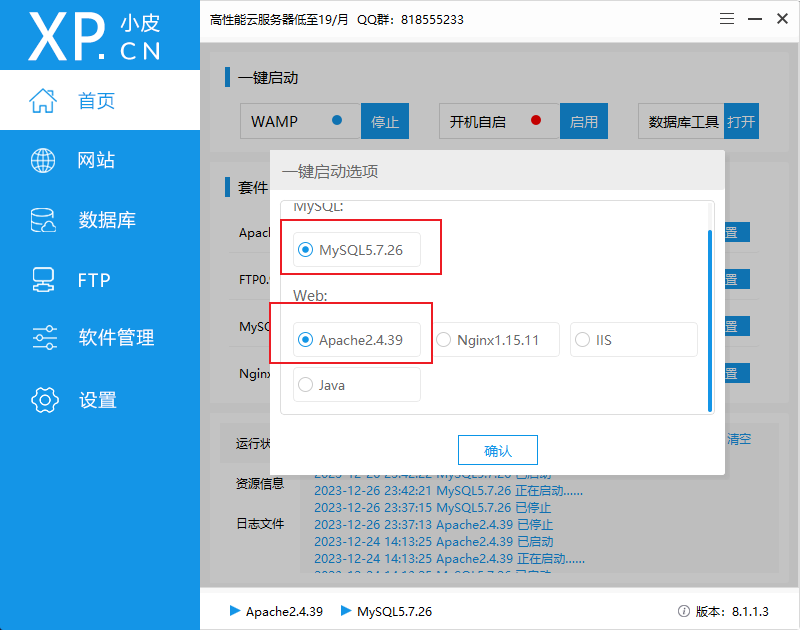The width and height of the screenshot is (800, 630).
Task: Click the 版本: 8.1.1.3 text
Action: [x=732, y=611]
